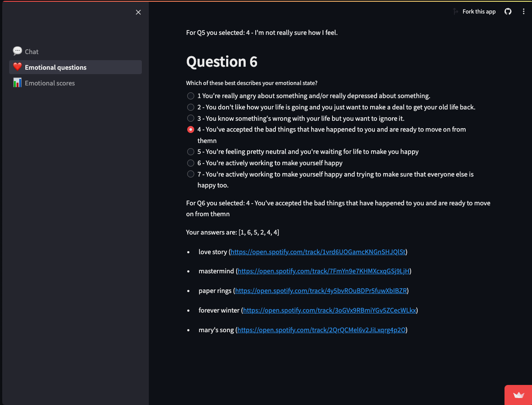Open the love story Spotify link
Image resolution: width=532 pixels, height=405 pixels.
pos(318,252)
